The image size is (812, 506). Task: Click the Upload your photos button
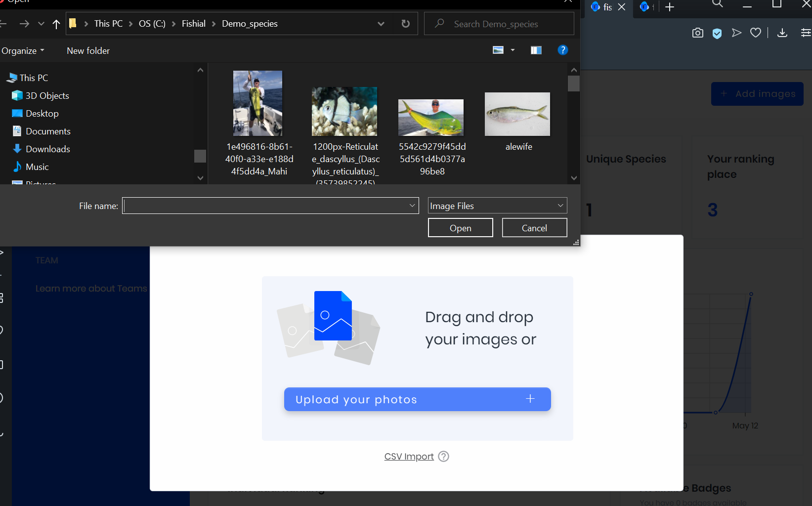point(417,399)
